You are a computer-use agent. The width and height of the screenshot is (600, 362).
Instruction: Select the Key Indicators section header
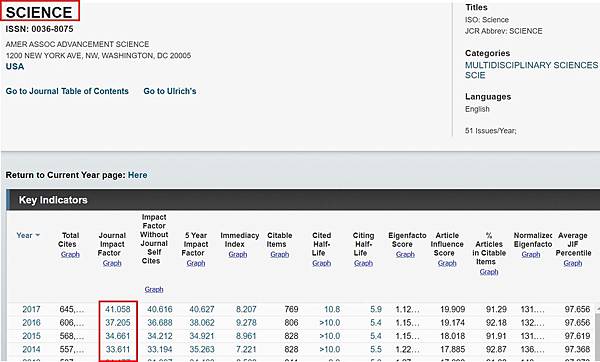click(53, 200)
